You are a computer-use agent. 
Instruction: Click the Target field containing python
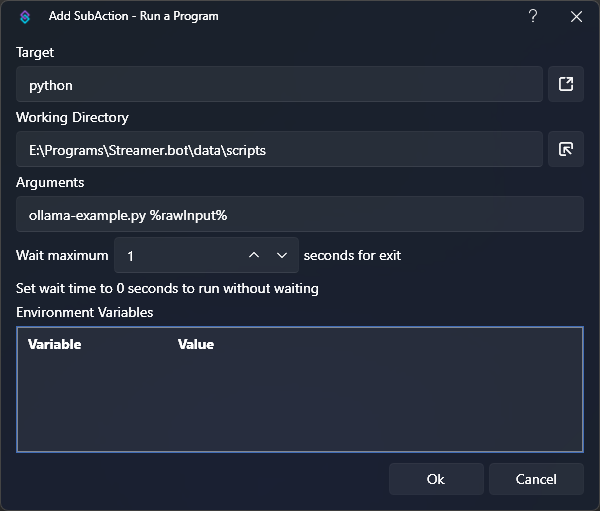[x=279, y=85]
